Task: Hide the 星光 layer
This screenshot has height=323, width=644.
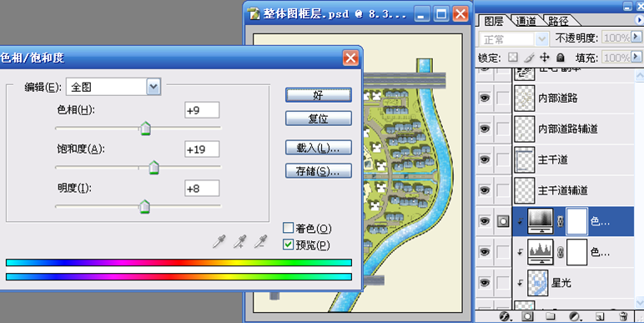Action: 485,283
